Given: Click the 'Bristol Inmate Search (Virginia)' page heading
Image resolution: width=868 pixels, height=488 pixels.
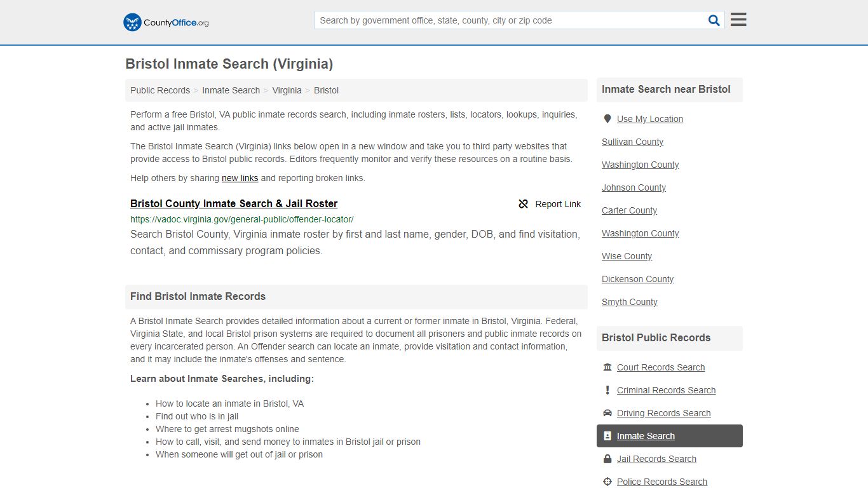Looking at the screenshot, I should point(229,64).
